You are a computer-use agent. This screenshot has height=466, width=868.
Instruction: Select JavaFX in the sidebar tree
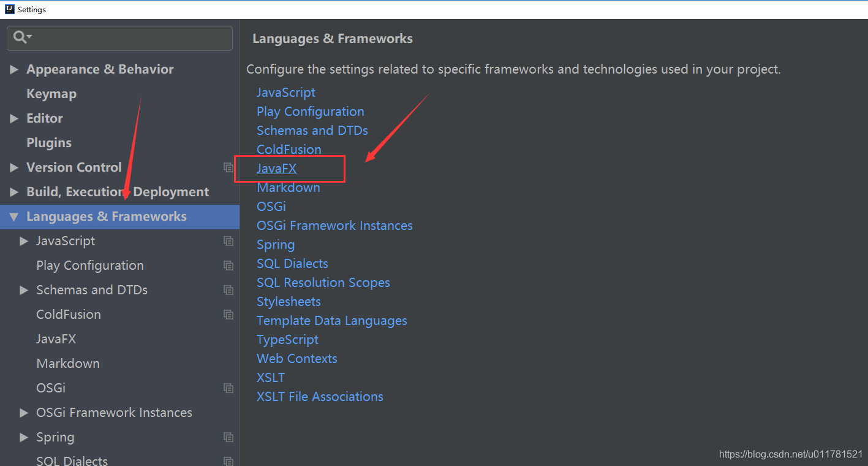coord(56,339)
